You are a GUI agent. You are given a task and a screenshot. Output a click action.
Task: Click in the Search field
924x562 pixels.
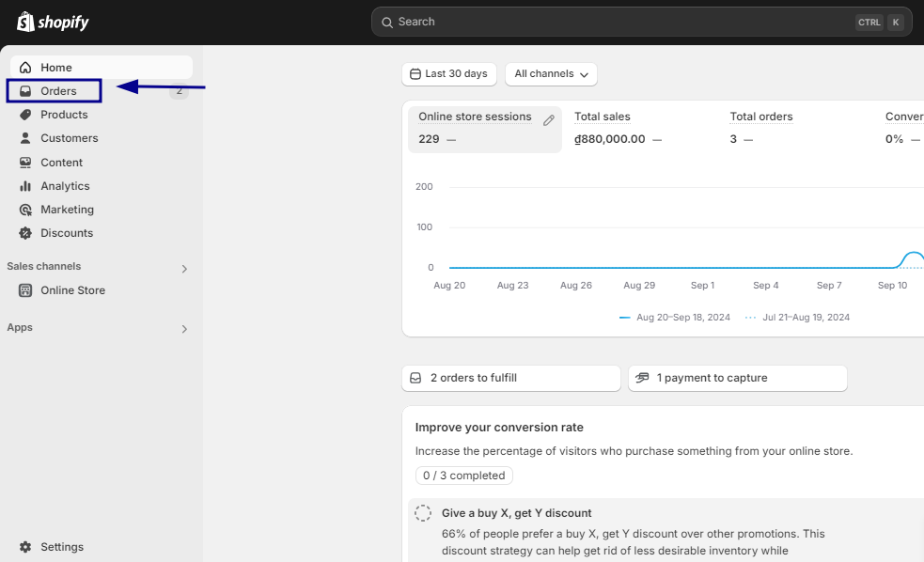tap(642, 22)
